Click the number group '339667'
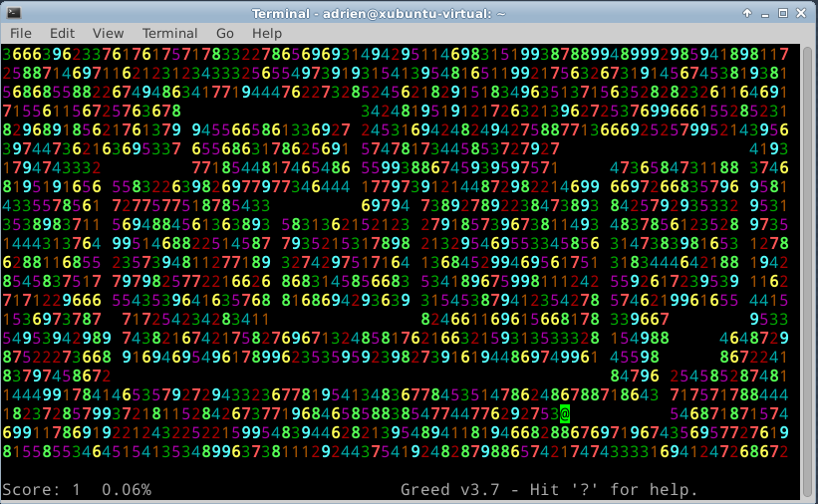The height and width of the screenshot is (504, 818). [640, 319]
